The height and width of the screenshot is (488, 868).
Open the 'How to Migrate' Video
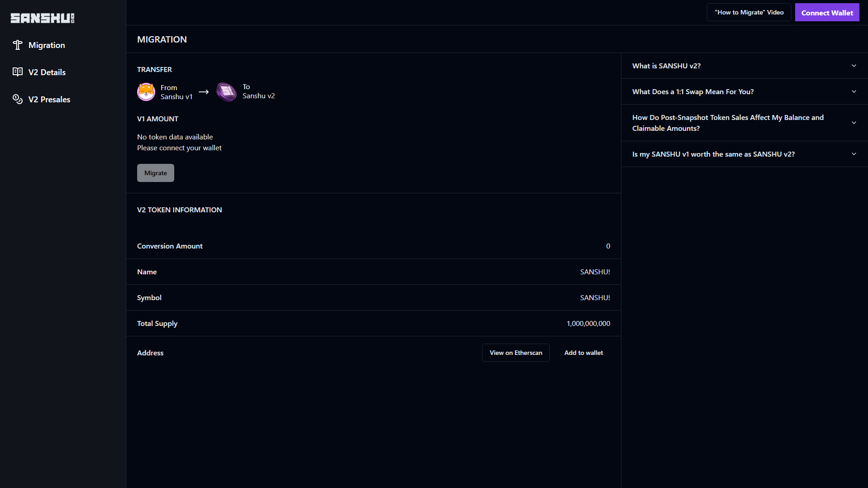pyautogui.click(x=749, y=12)
